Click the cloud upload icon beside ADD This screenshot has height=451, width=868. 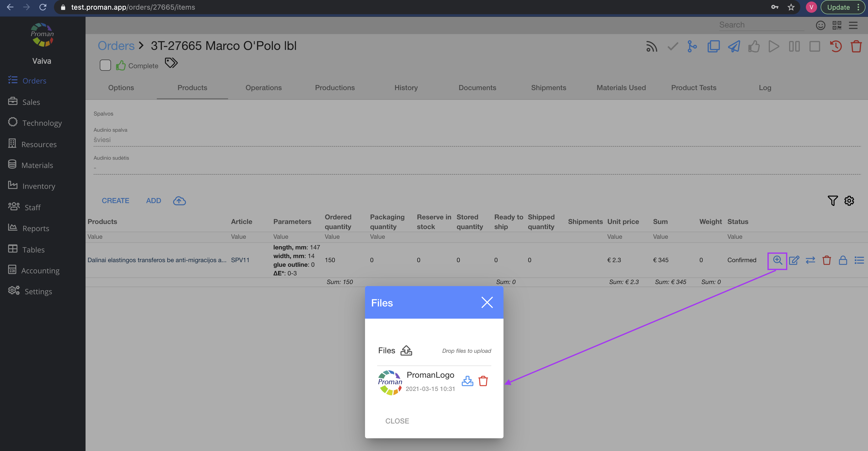click(x=179, y=201)
